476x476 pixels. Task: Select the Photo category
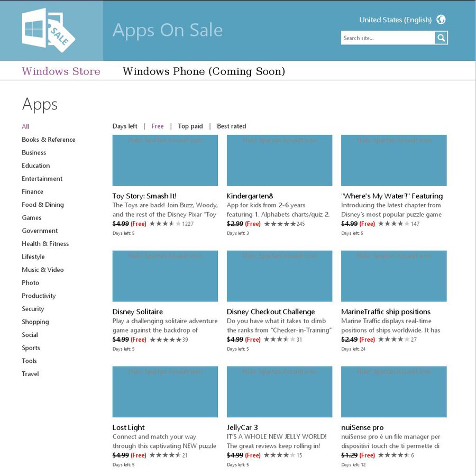[x=30, y=283]
